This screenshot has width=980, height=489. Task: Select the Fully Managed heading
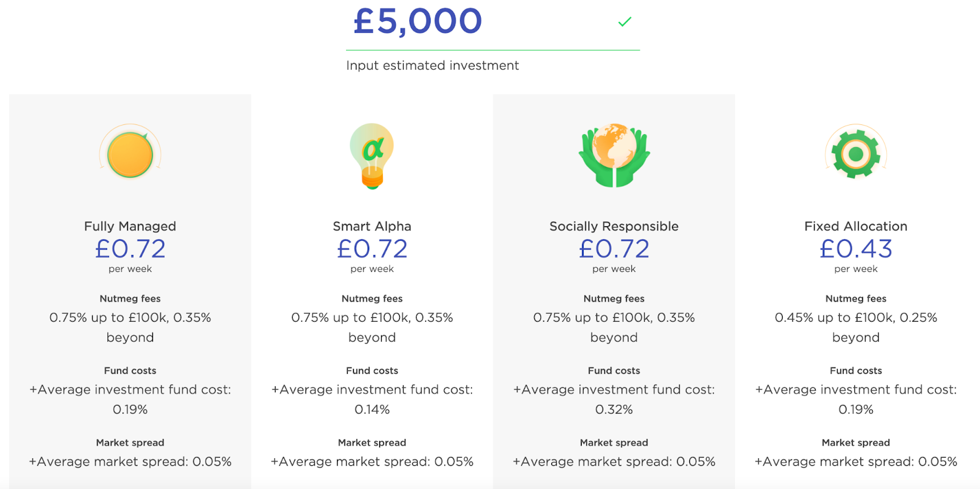[x=130, y=226]
